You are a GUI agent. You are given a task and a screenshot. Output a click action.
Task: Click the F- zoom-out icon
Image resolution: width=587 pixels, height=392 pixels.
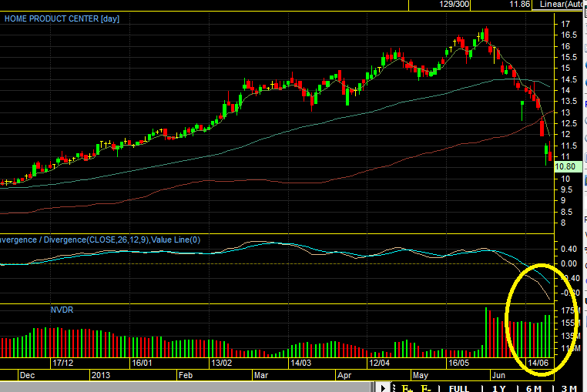tap(426, 388)
